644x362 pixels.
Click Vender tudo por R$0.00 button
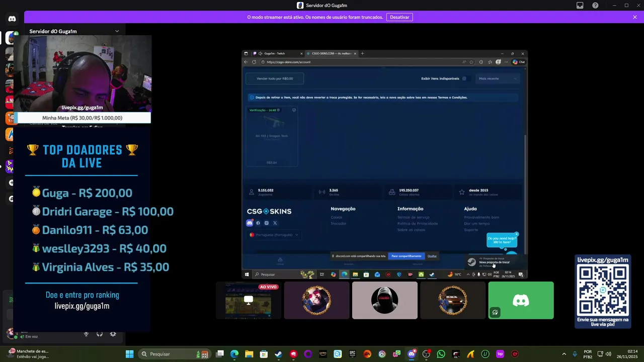pos(275,78)
